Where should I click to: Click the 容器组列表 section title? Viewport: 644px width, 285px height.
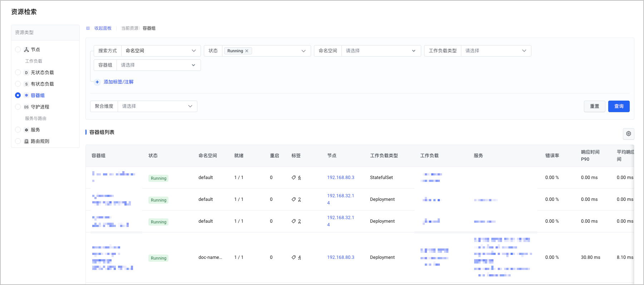coord(102,132)
